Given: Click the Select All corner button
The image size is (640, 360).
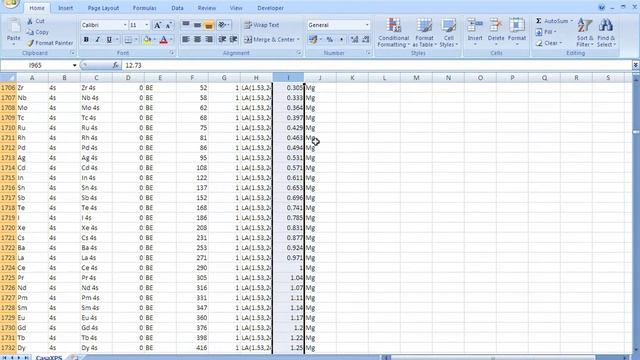Looking at the screenshot, I should (x=8, y=78).
